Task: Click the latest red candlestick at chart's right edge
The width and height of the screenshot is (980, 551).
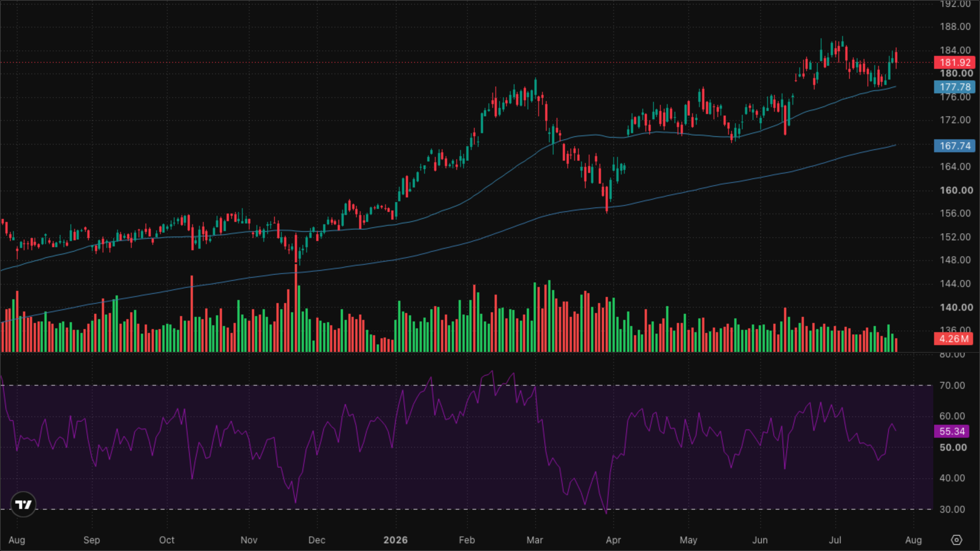Action: 896,59
